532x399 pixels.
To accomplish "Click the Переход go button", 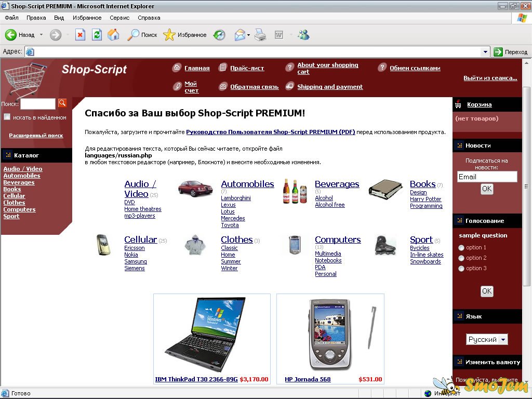I will 511,52.
